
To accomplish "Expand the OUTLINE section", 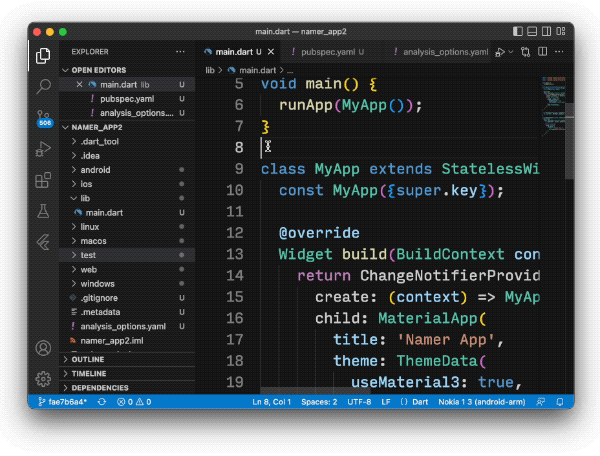I will click(x=88, y=359).
